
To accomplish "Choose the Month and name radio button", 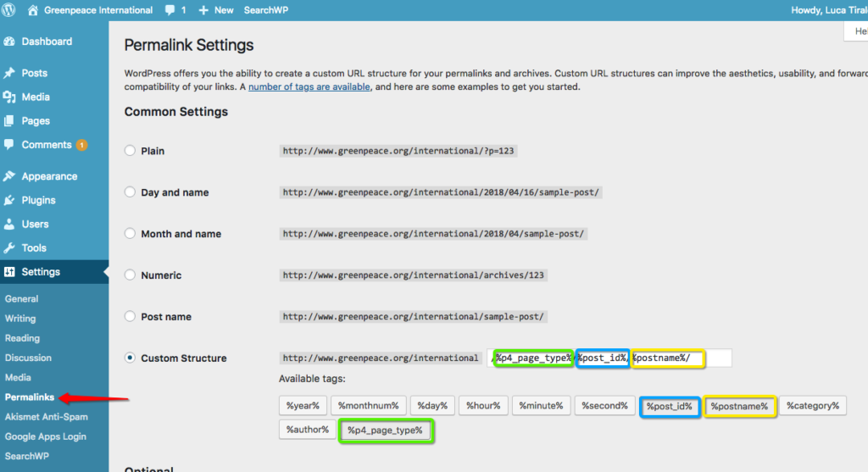I will 130,234.
